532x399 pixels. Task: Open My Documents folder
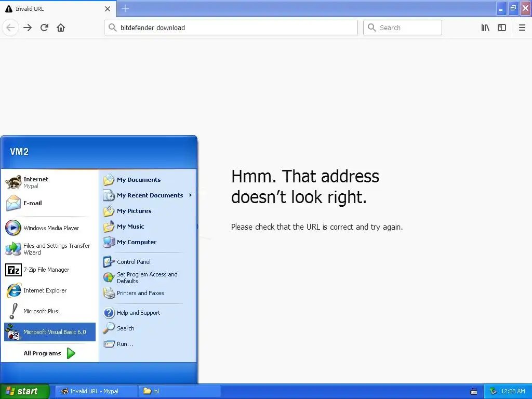148,180
